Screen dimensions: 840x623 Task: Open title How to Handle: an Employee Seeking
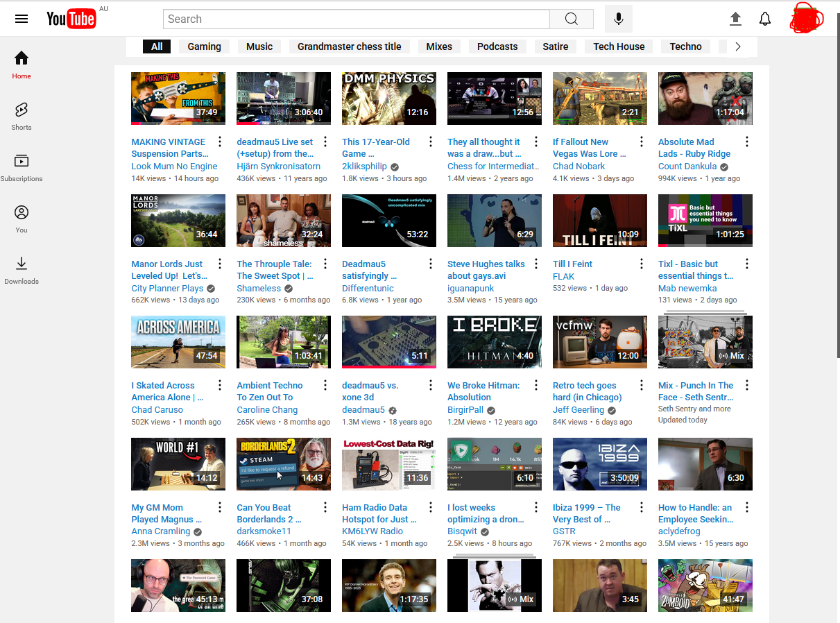[x=696, y=513]
